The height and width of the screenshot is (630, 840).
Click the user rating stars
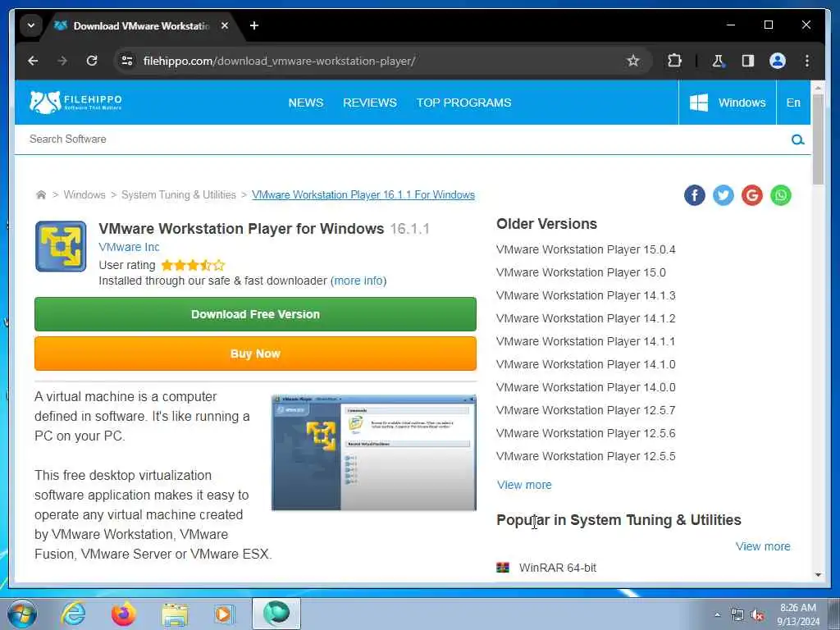tap(193, 265)
